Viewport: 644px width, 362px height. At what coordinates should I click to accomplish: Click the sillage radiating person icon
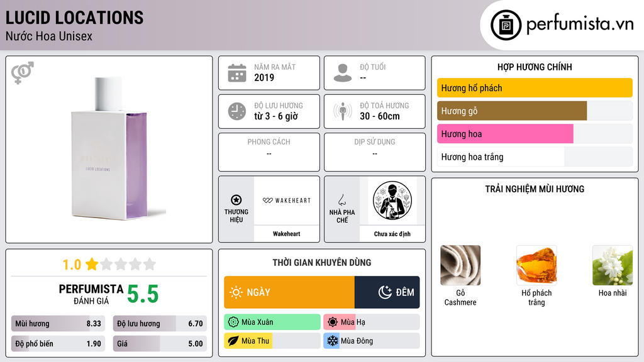pos(343,111)
